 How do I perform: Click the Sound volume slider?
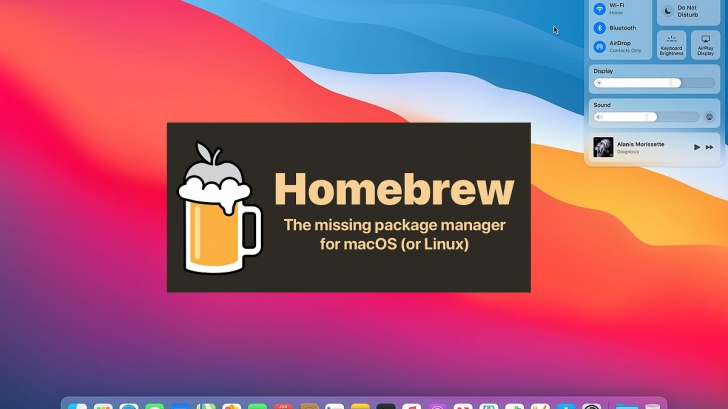646,117
